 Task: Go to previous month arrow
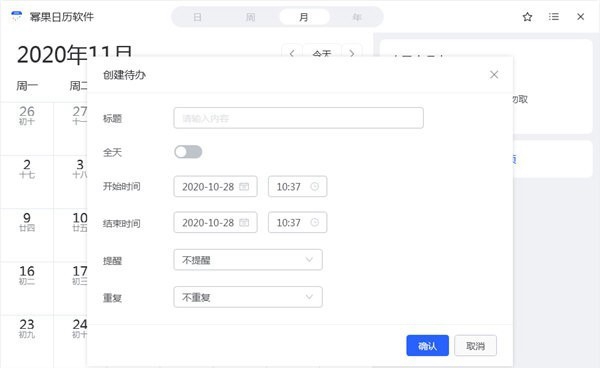(292, 53)
